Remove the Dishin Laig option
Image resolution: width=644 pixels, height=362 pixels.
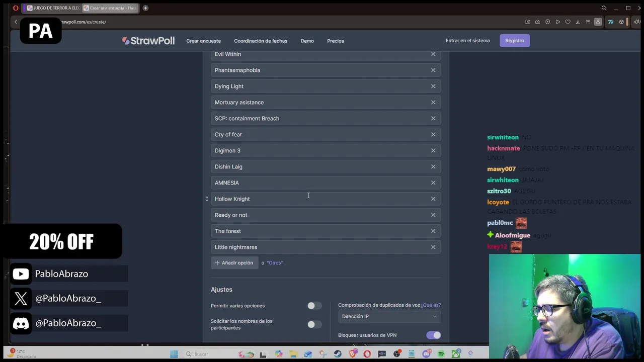433,166
